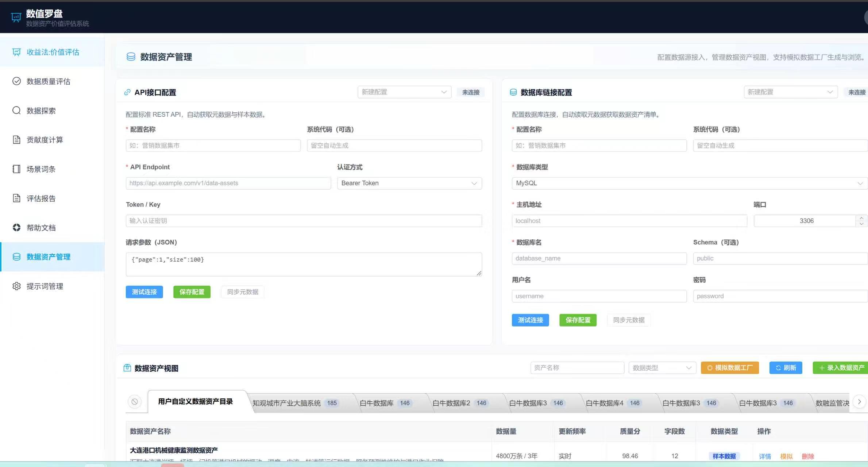
Task: Click the 刷新 refresh button
Action: click(x=786, y=368)
